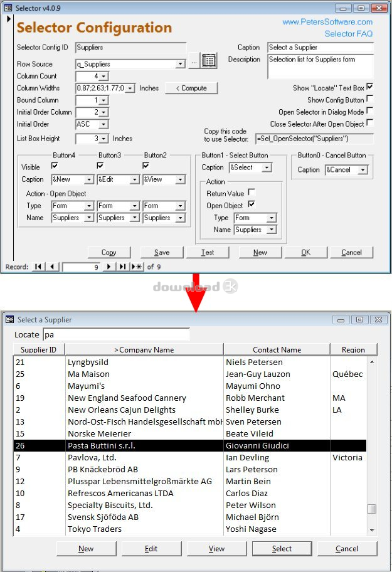The height and width of the screenshot is (572, 392).
Task: Jump to last record navigation arrow
Action: [x=122, y=267]
